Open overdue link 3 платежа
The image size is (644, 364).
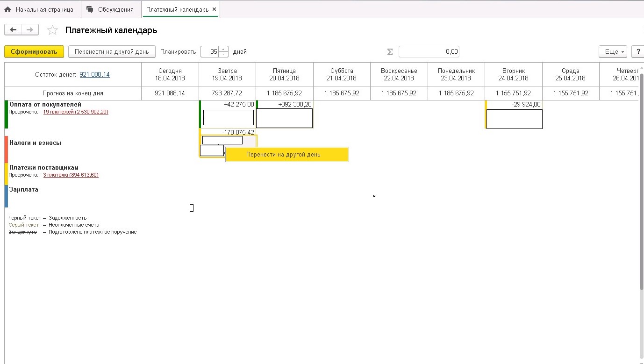tap(71, 175)
